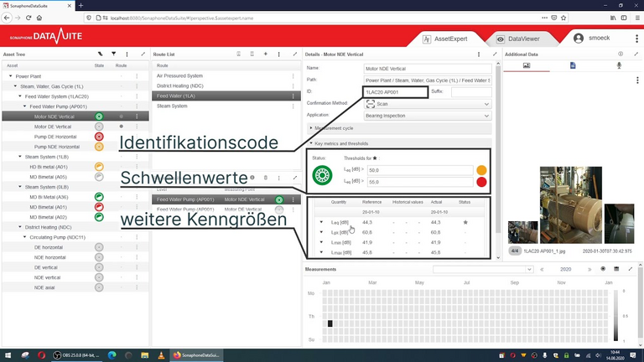644x362 pixels.
Task: Collapse Feed Water Pump (AP001) node
Action: (24, 106)
